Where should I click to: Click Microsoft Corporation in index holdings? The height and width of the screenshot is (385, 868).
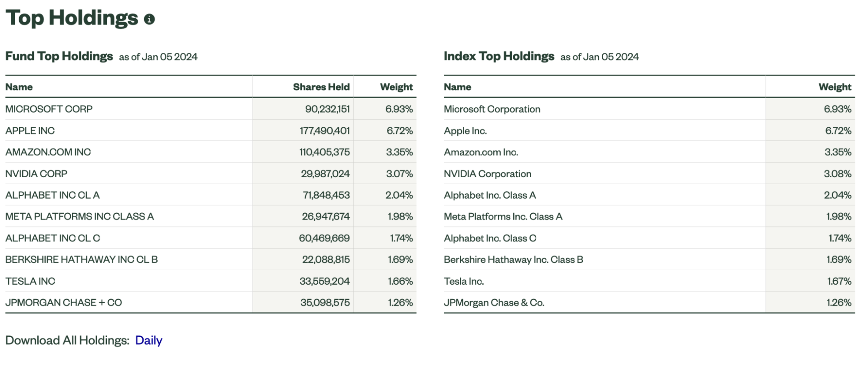pos(492,109)
